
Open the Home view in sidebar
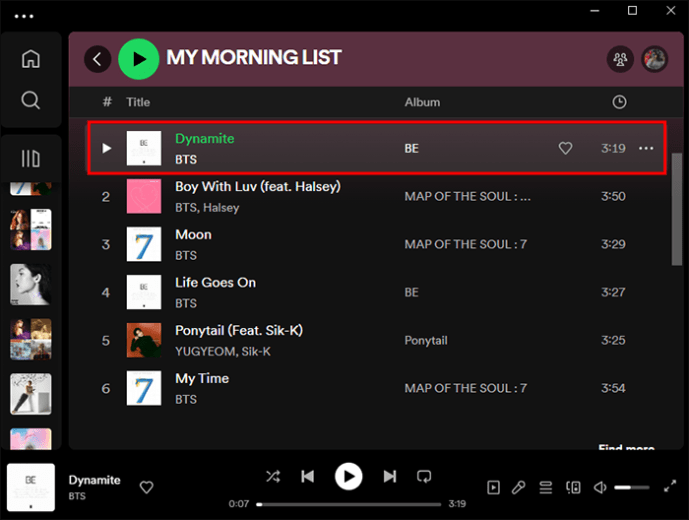(x=31, y=58)
